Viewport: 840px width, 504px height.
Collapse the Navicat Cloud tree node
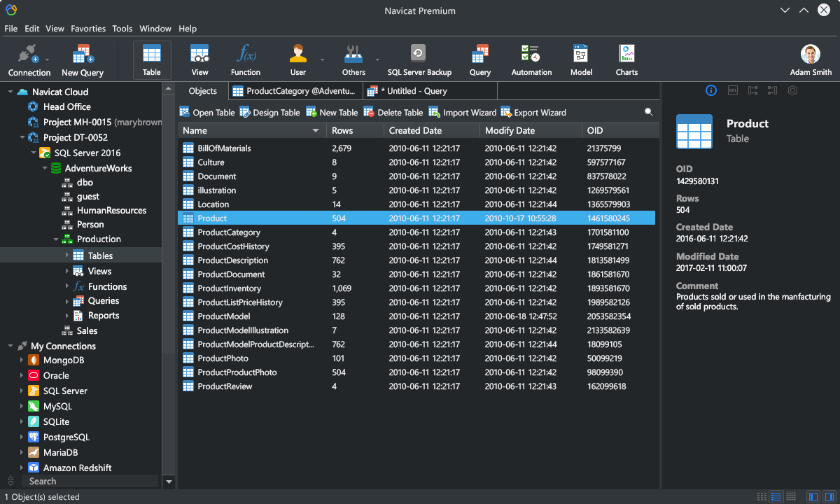pyautogui.click(x=10, y=92)
